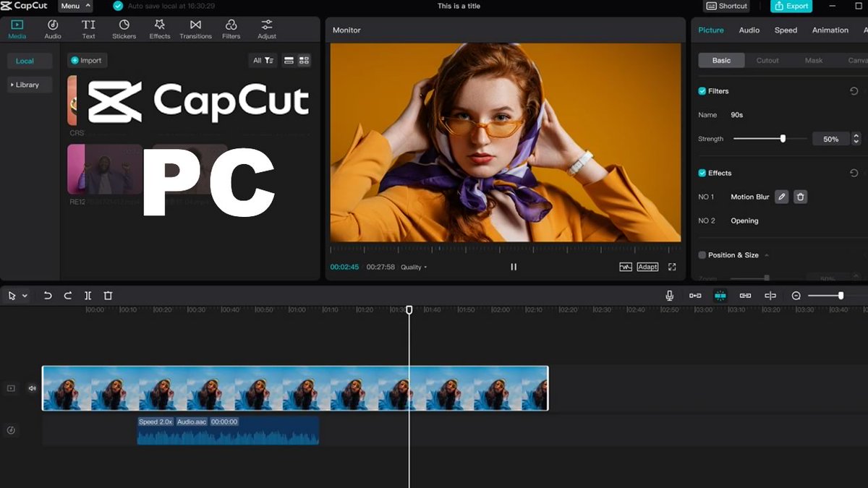Click the Import media button
The width and height of the screenshot is (868, 488).
pos(87,60)
